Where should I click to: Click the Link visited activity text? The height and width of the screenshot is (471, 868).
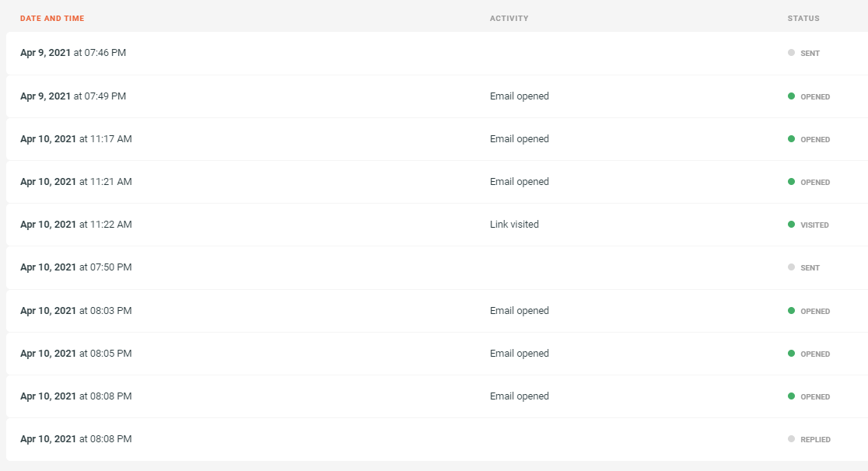(513, 225)
